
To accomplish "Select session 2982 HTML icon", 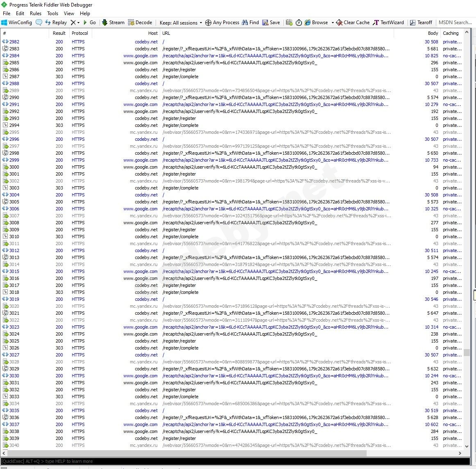I will click(x=5, y=42).
